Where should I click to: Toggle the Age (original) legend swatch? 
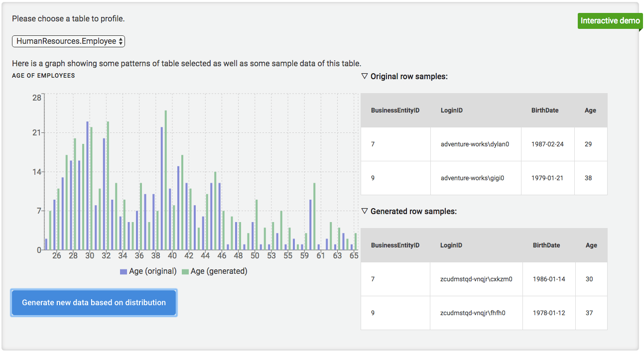[x=124, y=271]
